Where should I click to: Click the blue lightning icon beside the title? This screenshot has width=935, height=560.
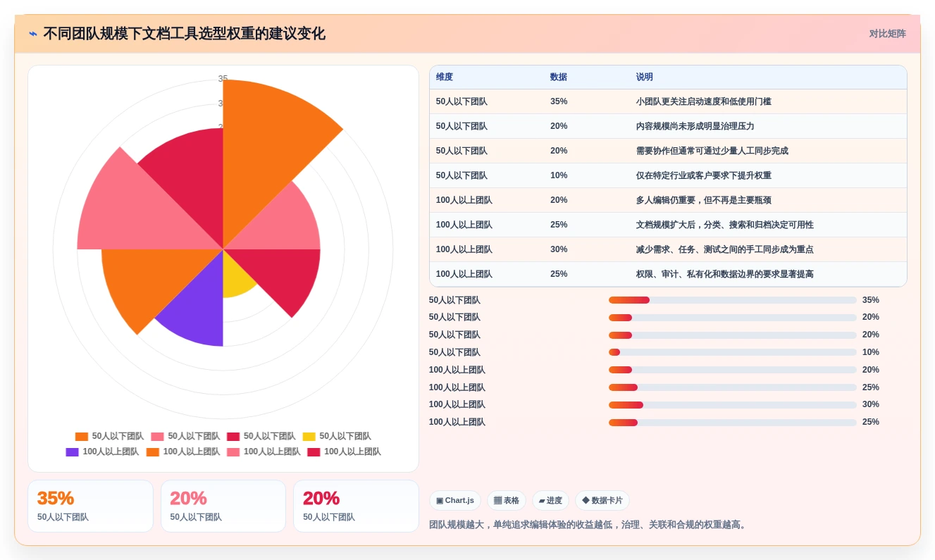coord(33,34)
